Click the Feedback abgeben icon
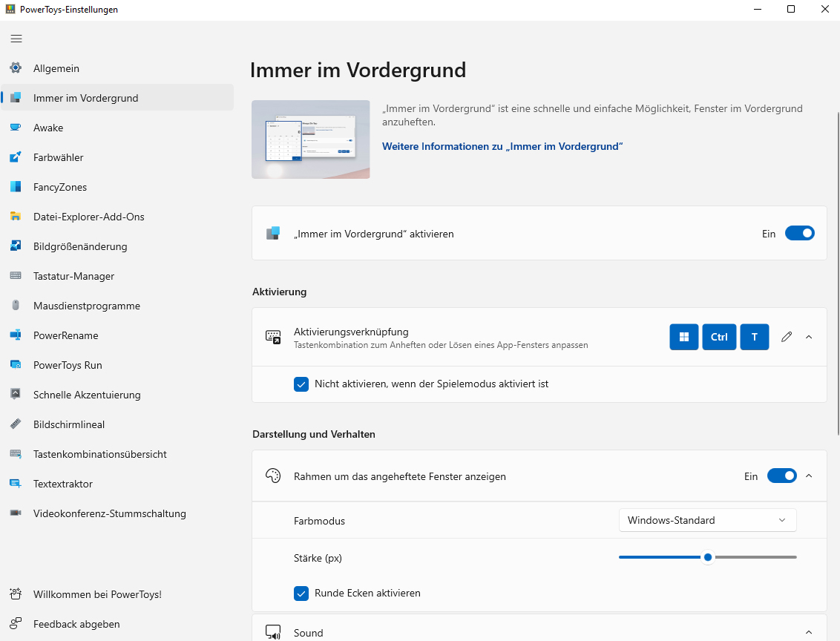 point(16,624)
